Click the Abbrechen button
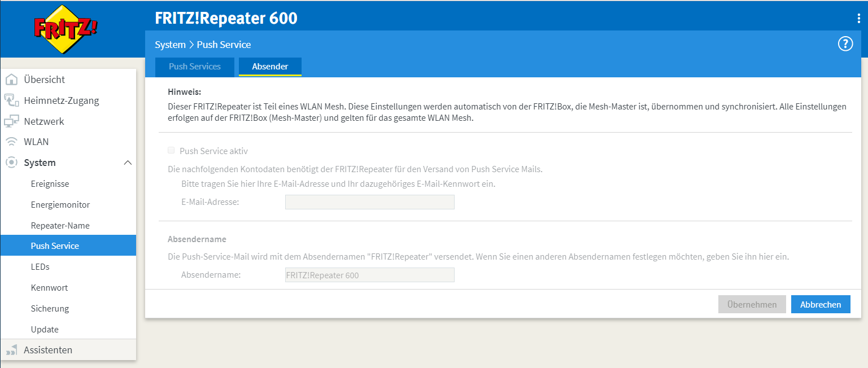 [821, 304]
